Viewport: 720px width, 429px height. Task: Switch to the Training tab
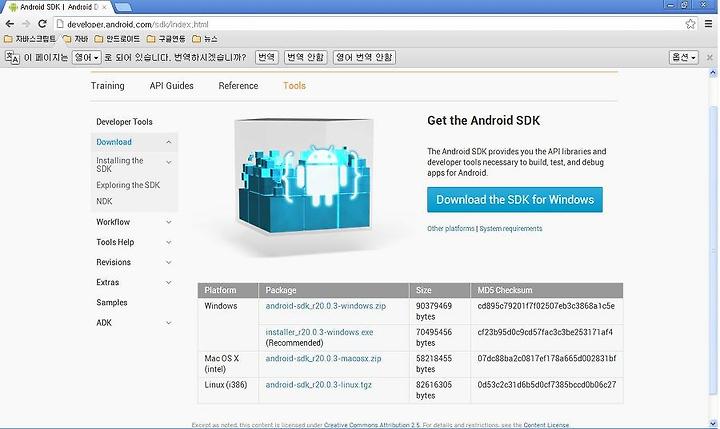point(107,86)
